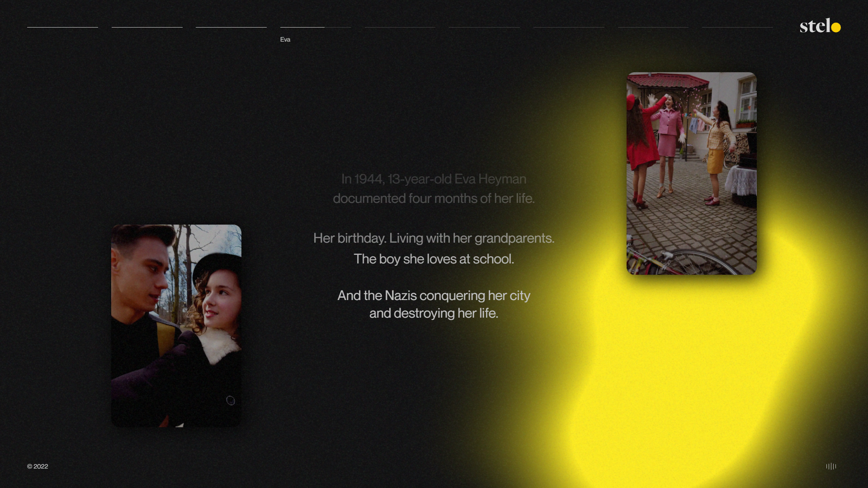Open the boy and girl photo card
Viewport: 868px width, 488px height.
(x=176, y=326)
